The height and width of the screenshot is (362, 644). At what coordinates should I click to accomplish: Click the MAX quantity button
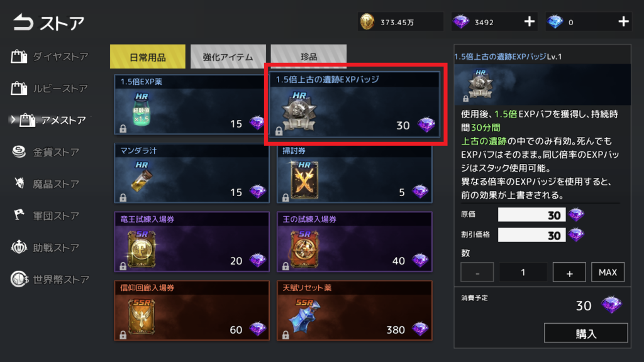tap(608, 272)
